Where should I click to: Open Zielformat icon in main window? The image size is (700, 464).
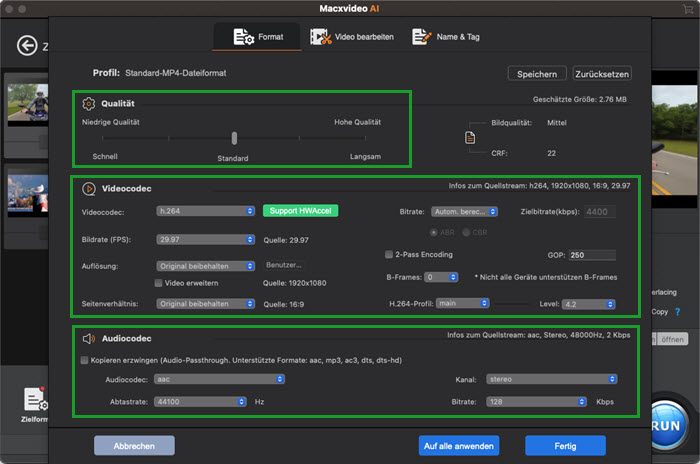[35, 405]
